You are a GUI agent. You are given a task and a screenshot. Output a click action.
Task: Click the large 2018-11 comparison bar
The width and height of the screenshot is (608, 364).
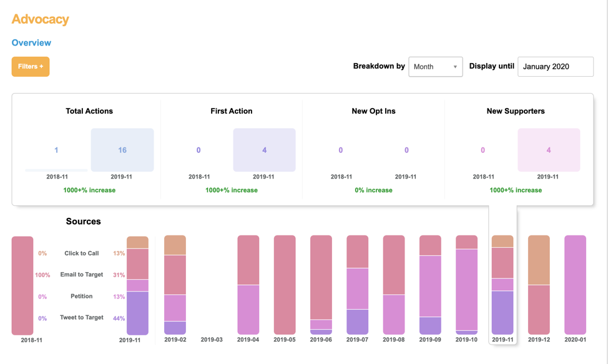(22, 285)
